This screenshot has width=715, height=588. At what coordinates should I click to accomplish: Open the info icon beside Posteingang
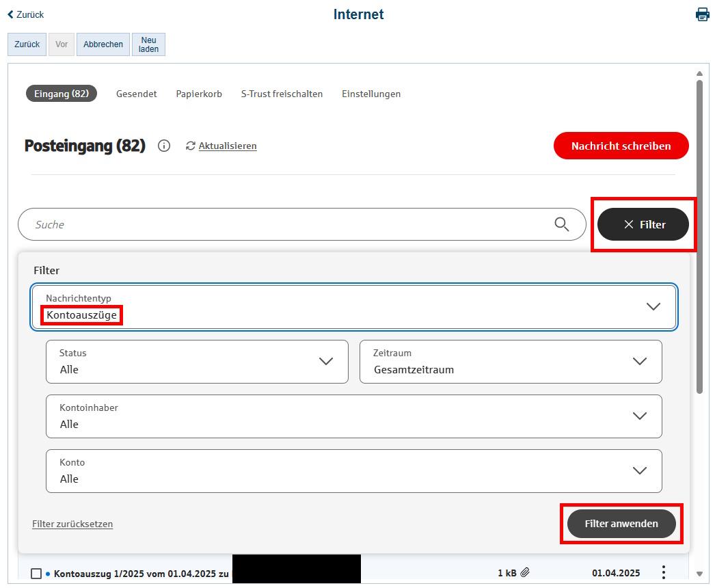[164, 146]
